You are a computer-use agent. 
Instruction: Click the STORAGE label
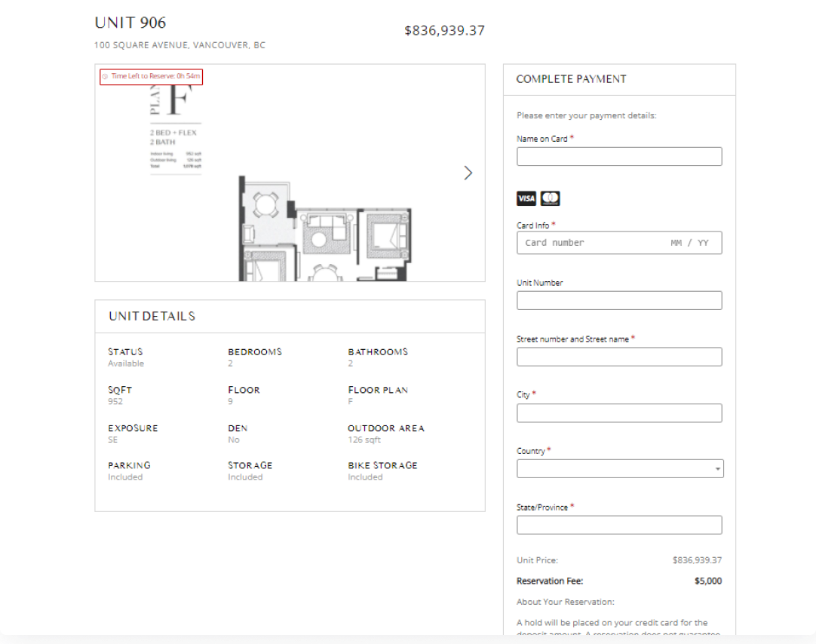click(250, 465)
